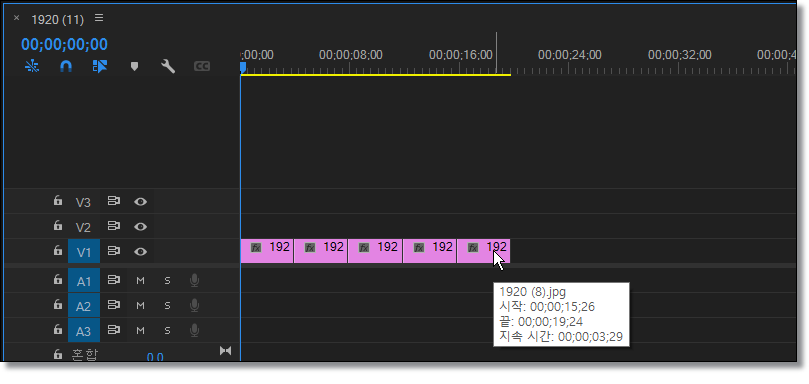
Task: Toggle lock on track A1
Action: click(58, 280)
